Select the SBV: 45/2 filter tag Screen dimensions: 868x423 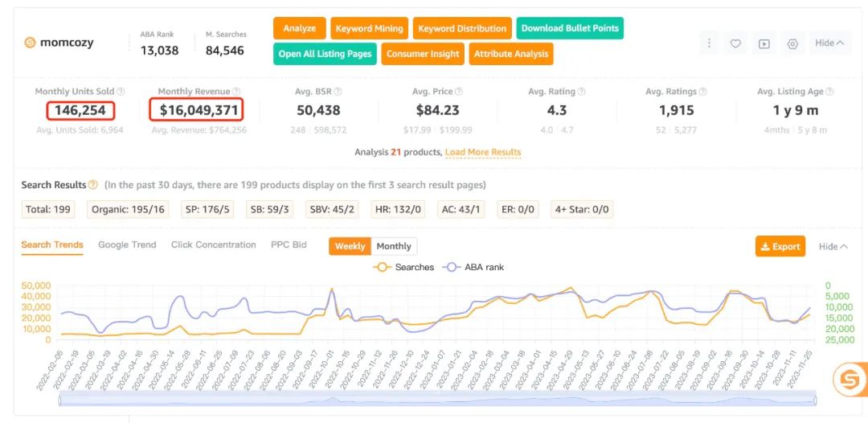pyautogui.click(x=332, y=210)
